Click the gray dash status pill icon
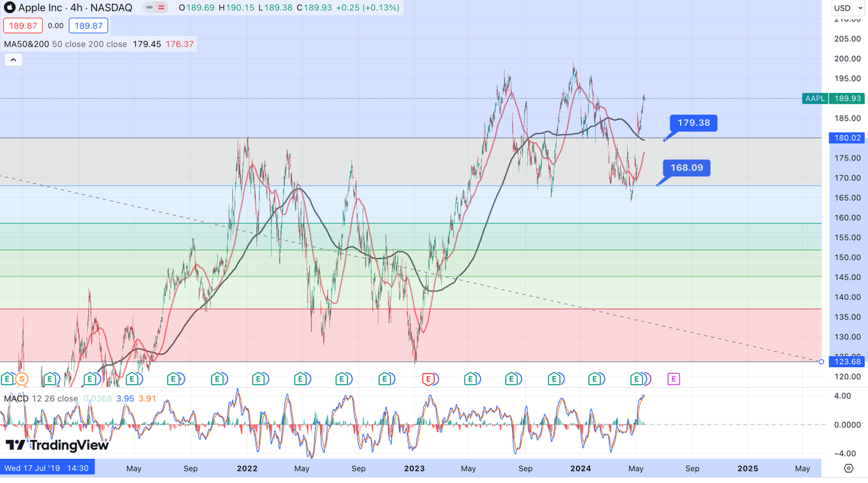The height and width of the screenshot is (483, 868). [x=149, y=8]
